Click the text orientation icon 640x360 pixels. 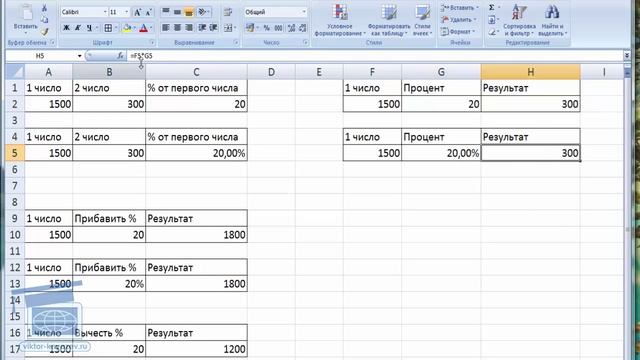click(x=202, y=12)
